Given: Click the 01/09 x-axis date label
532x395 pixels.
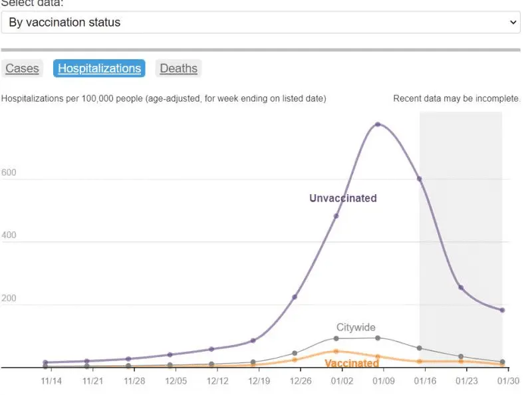Looking at the screenshot, I should 384,381.
